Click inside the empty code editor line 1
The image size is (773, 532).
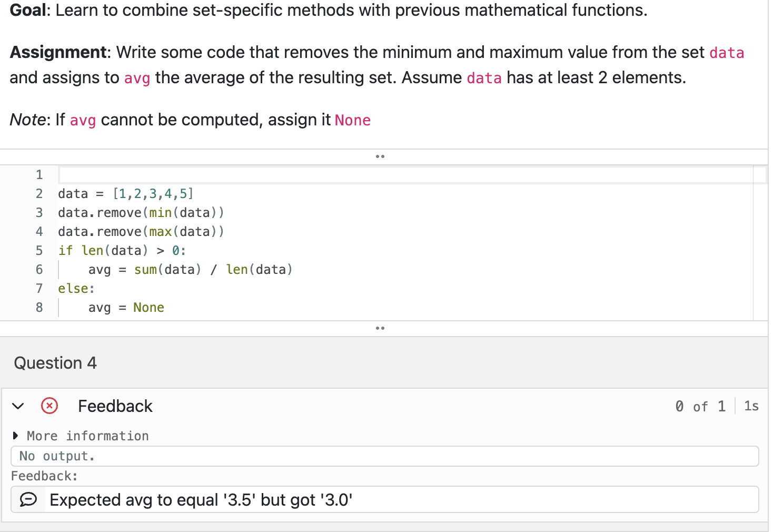point(211,174)
